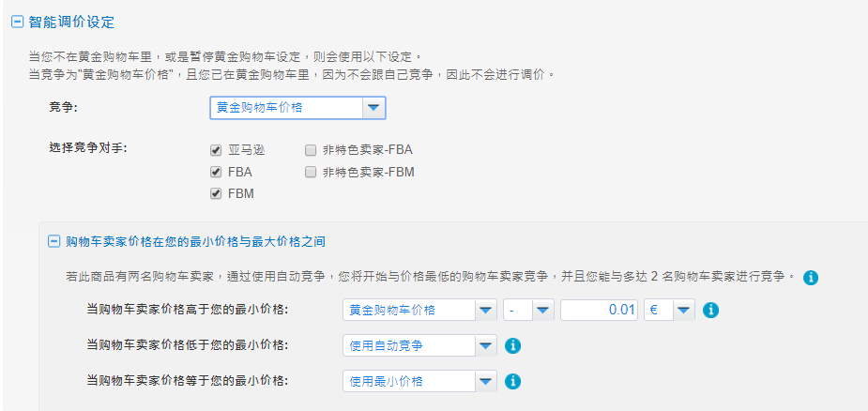
Task: Uncheck the FBA competitor checkbox
Action: click(x=216, y=173)
